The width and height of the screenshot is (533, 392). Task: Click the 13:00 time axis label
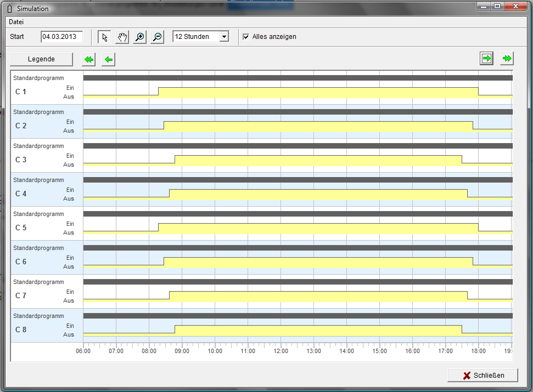point(314,351)
